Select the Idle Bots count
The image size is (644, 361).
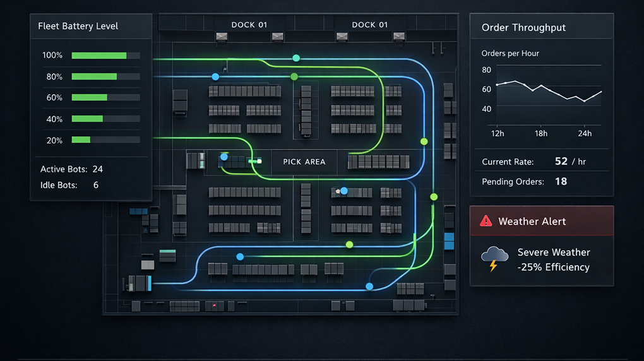(x=96, y=185)
